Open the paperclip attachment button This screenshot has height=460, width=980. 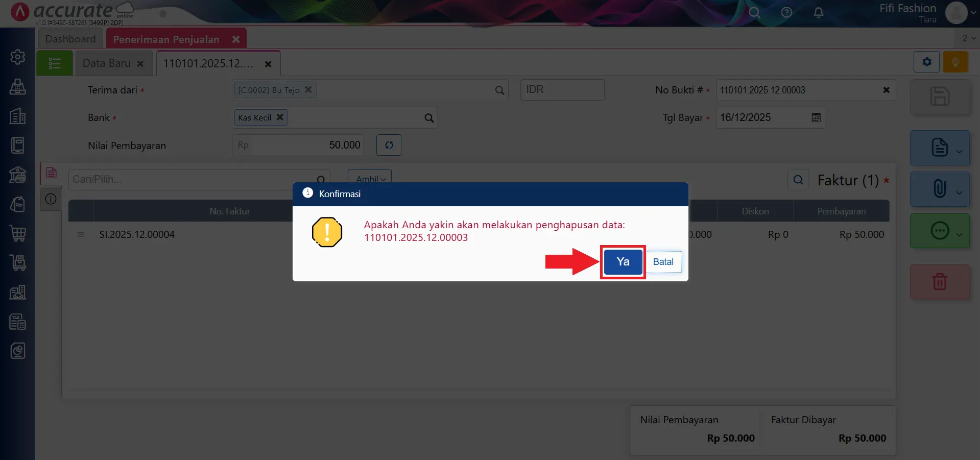[940, 189]
